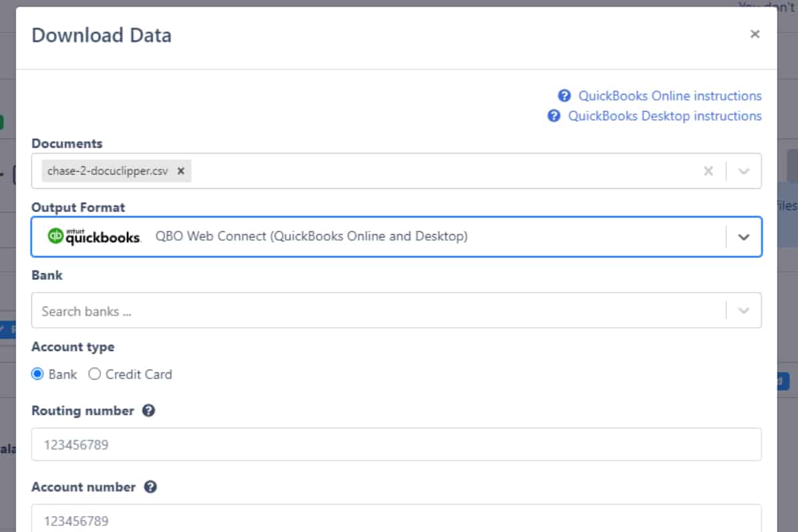
Task: Open QuickBooks Online instructions link
Action: point(670,96)
